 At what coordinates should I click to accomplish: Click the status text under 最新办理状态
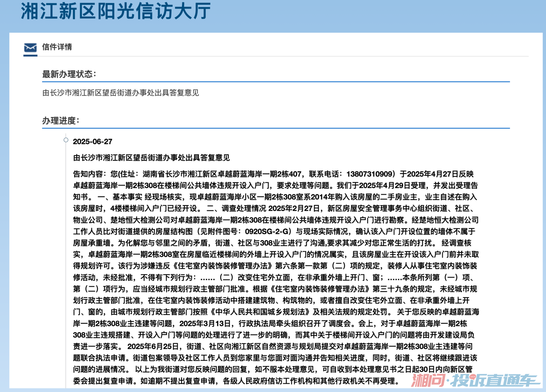[120, 93]
